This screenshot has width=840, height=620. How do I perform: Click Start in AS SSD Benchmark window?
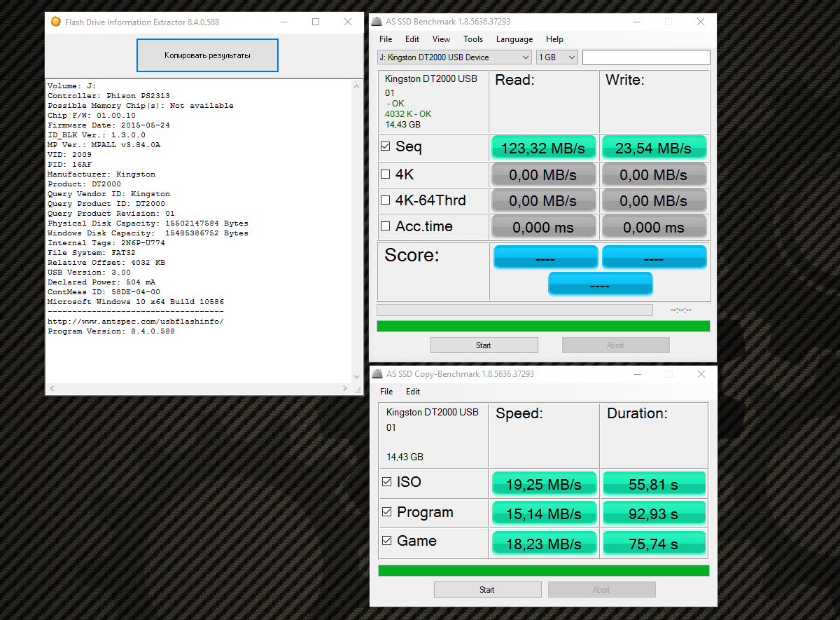coord(484,345)
